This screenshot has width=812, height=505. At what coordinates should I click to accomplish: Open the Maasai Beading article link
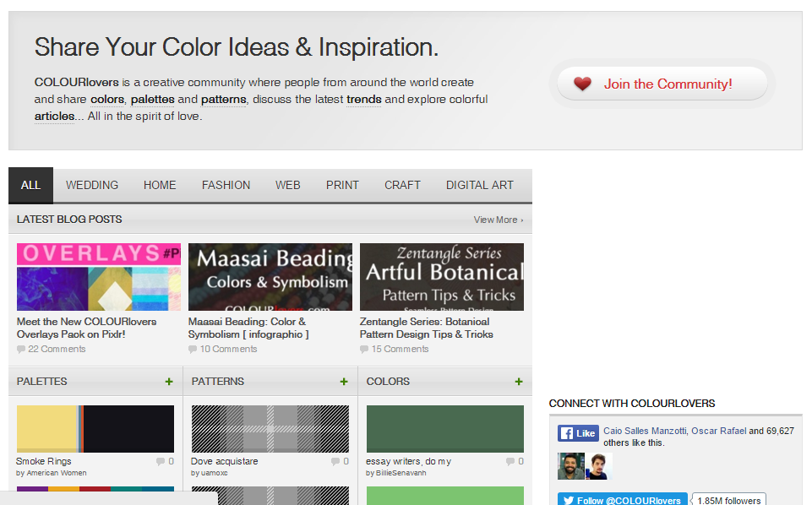coord(247,328)
